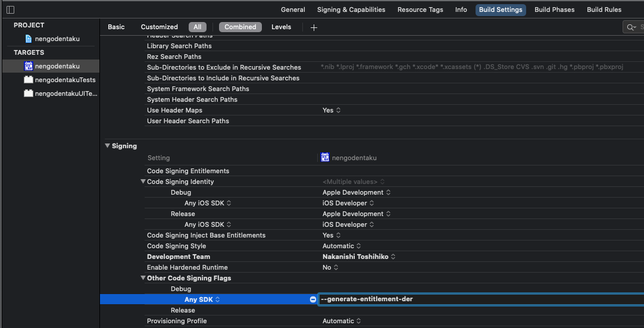Open Development Team Nakanishi Toshihiko dropdown

pos(359,257)
